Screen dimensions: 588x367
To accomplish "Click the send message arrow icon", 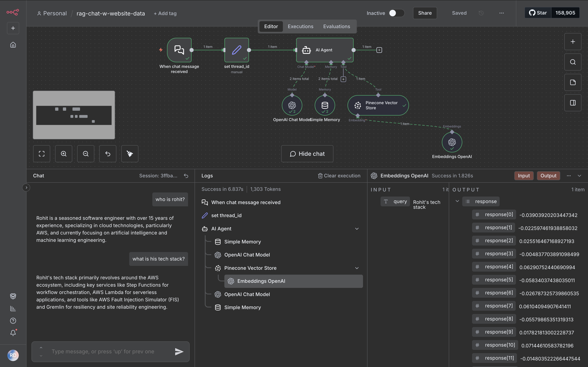I will (179, 352).
